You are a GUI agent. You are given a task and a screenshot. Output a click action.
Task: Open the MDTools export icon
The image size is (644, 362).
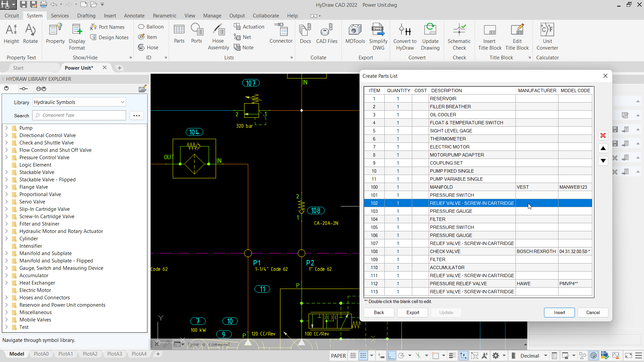(355, 34)
